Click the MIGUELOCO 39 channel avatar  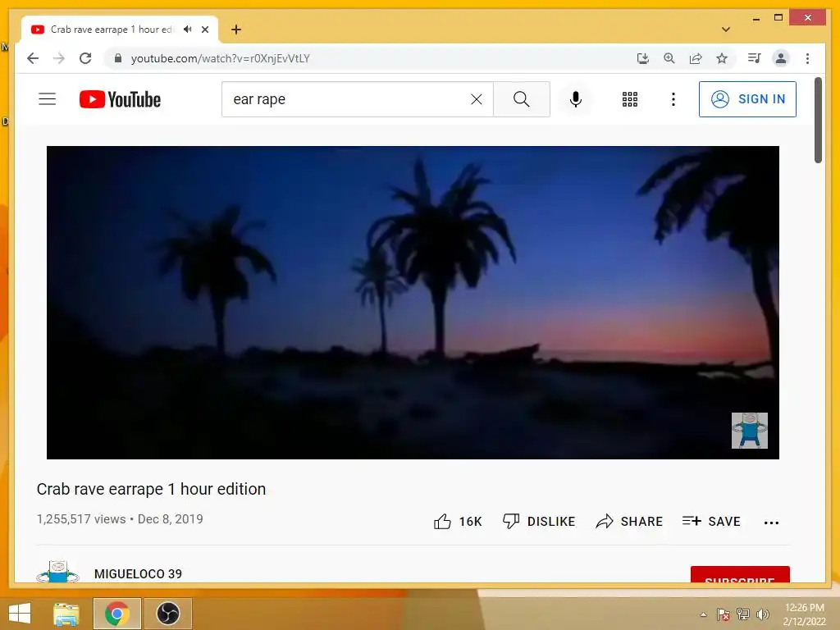click(58, 572)
